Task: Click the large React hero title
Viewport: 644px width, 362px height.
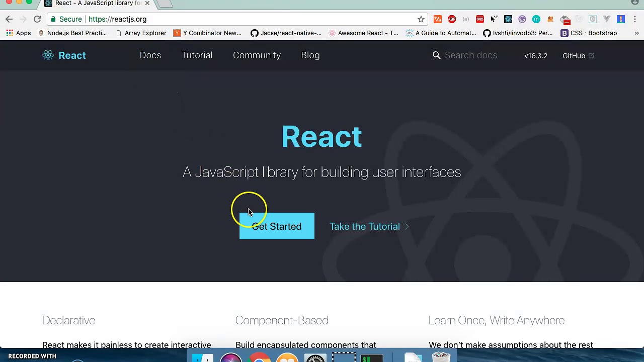Action: (x=321, y=136)
